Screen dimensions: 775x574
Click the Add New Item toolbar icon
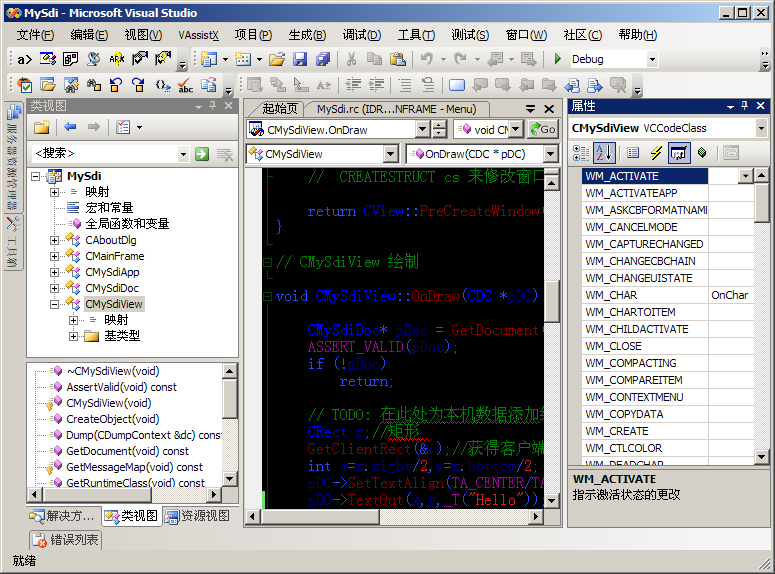point(243,59)
